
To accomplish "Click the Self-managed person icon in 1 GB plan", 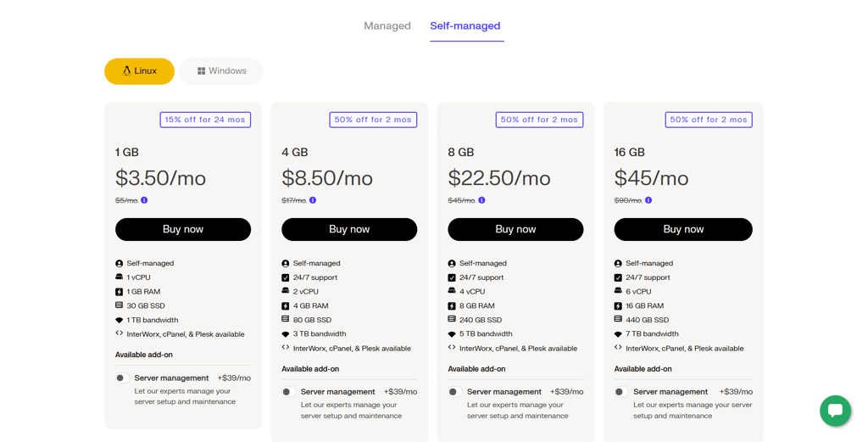I will coord(119,263).
